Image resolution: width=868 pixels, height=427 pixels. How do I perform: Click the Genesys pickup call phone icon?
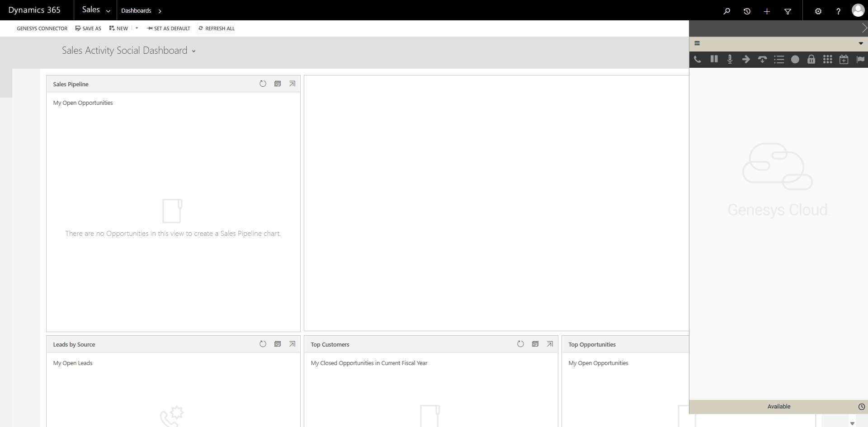[x=698, y=59]
